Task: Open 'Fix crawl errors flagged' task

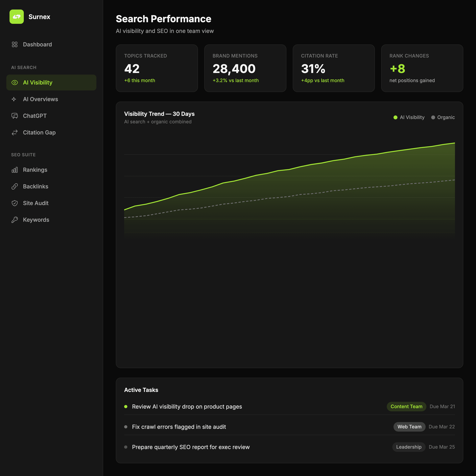Action: [x=179, y=427]
